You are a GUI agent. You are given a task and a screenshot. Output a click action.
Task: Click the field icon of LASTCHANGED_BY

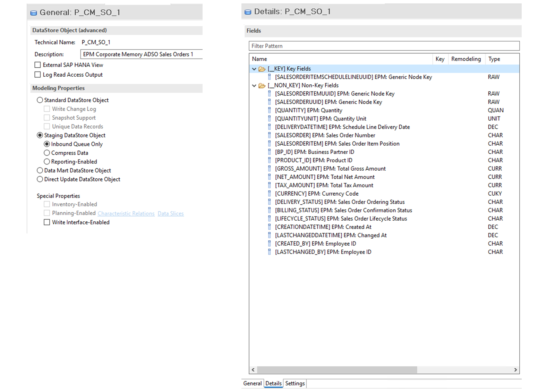tap(270, 252)
